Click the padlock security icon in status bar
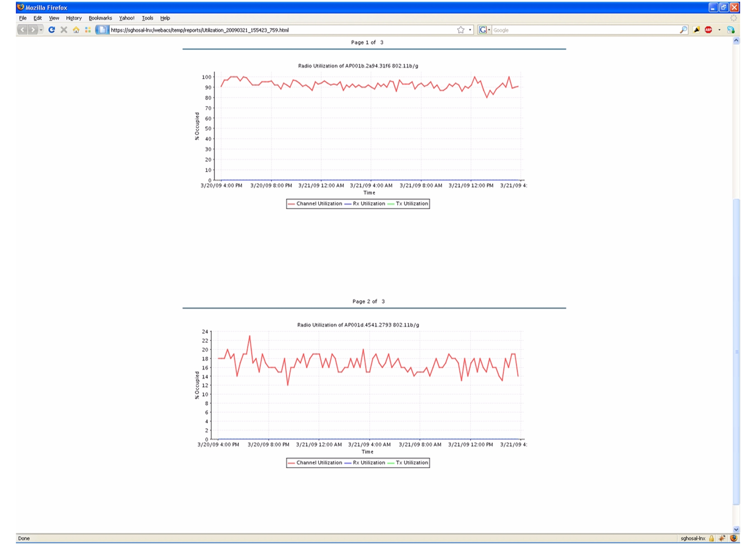 pyautogui.click(x=711, y=538)
